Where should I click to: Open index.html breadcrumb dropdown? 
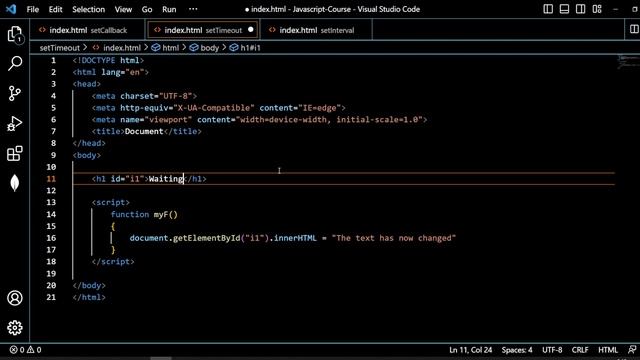pyautogui.click(x=122, y=48)
